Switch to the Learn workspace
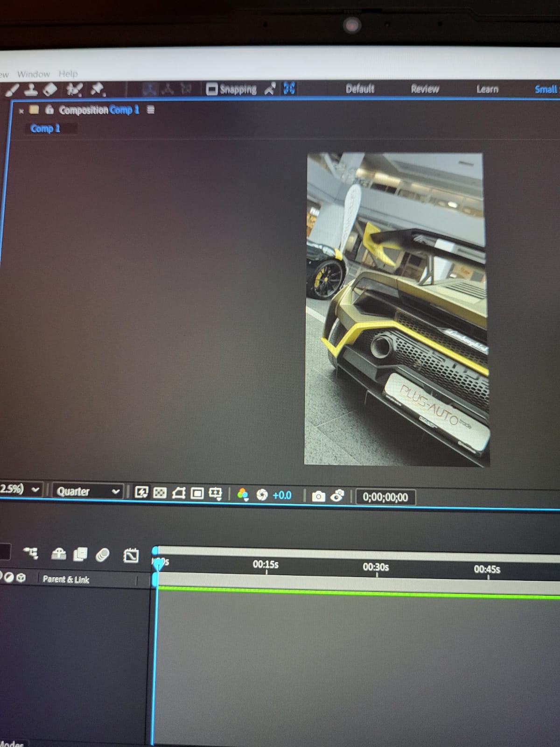The height and width of the screenshot is (747, 560). pos(487,89)
